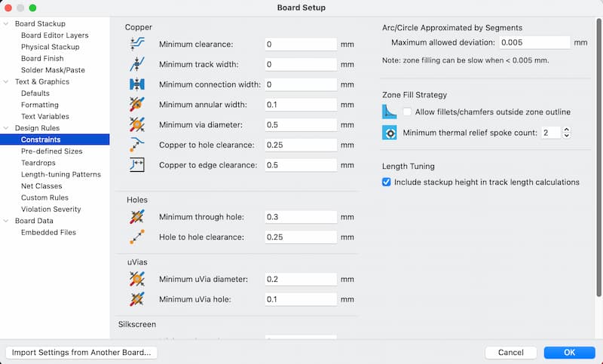
Task: Click the minimum annular width icon
Action: (x=137, y=104)
